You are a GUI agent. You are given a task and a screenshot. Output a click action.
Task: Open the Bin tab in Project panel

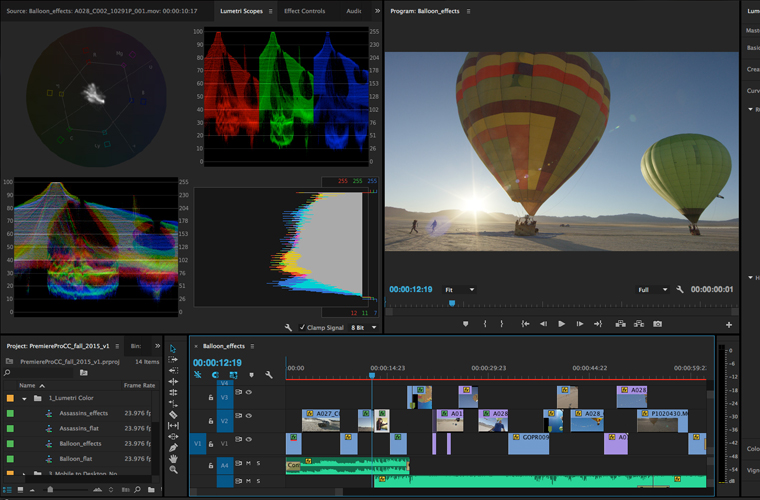[x=136, y=346]
